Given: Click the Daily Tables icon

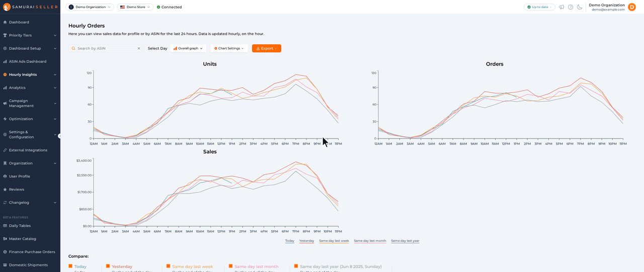Looking at the screenshot, I should pos(5,226).
